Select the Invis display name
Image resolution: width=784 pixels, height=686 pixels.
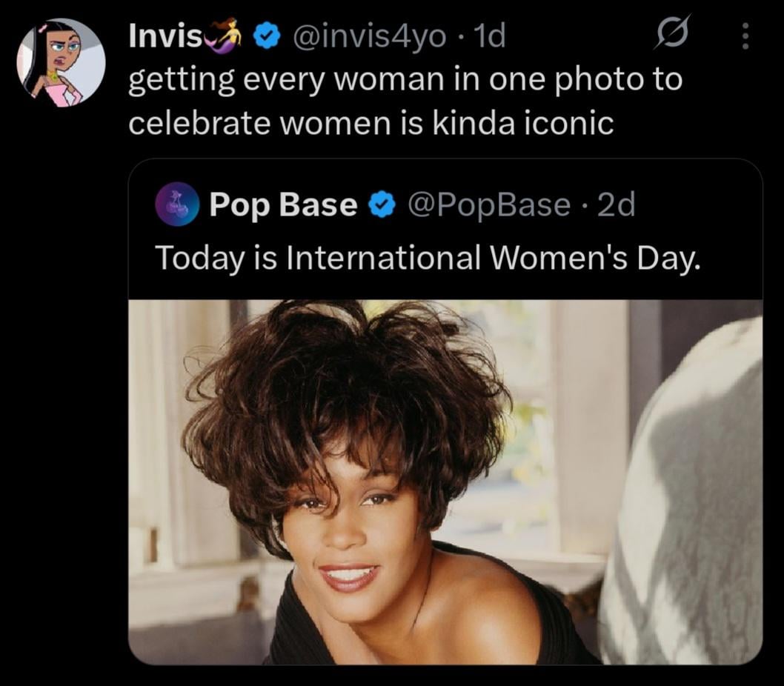[165, 36]
